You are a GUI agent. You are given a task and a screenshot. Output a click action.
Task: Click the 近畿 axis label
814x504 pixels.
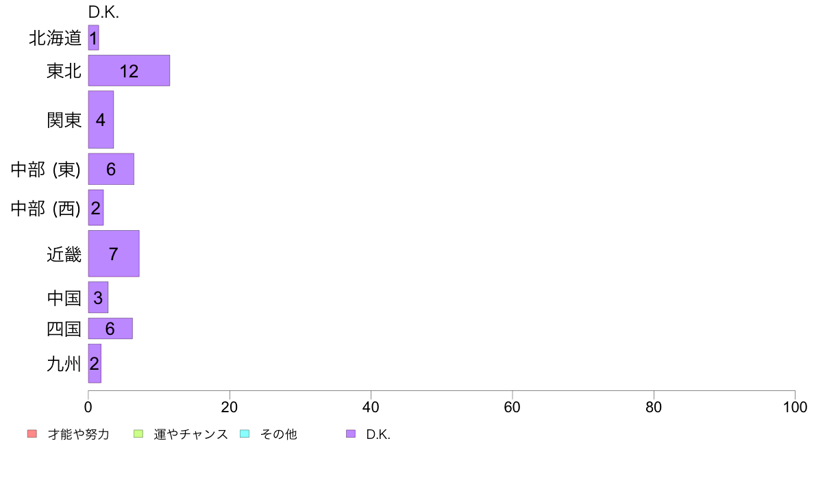coord(64,254)
